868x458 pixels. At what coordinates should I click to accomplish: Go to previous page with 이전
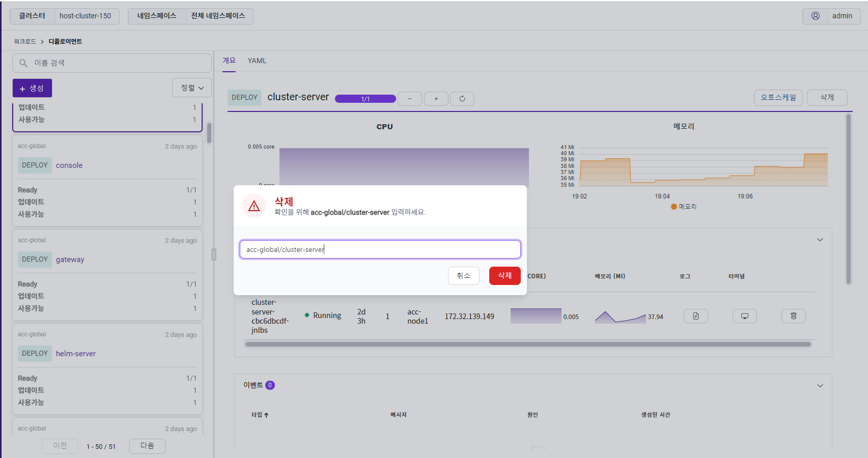[60, 446]
